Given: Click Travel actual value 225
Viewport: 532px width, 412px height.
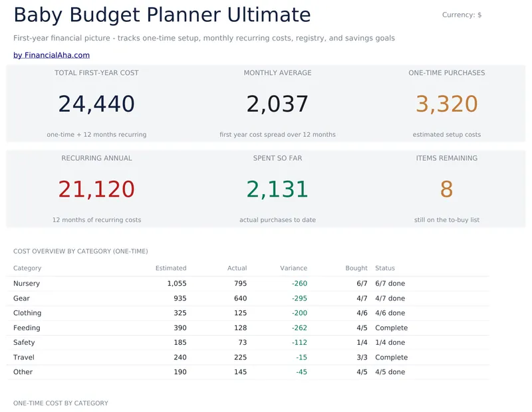Looking at the screenshot, I should (241, 358).
